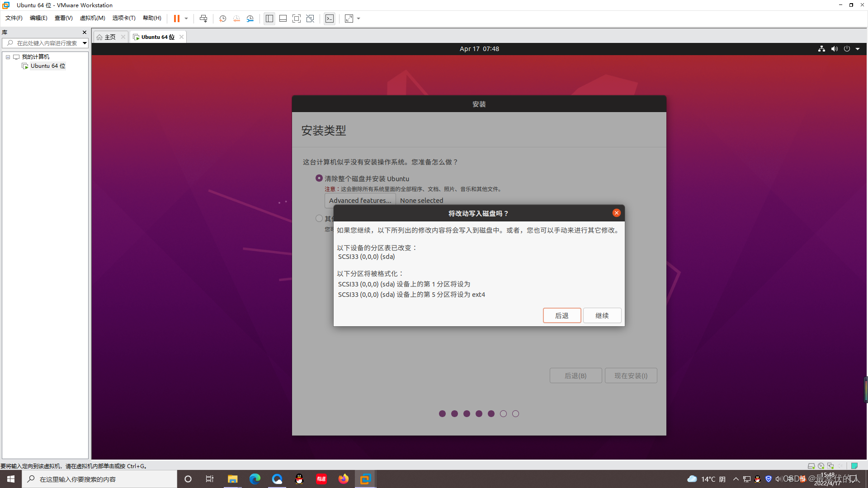
Task: Collapse the 我的计算机 tree node
Action: (8, 57)
